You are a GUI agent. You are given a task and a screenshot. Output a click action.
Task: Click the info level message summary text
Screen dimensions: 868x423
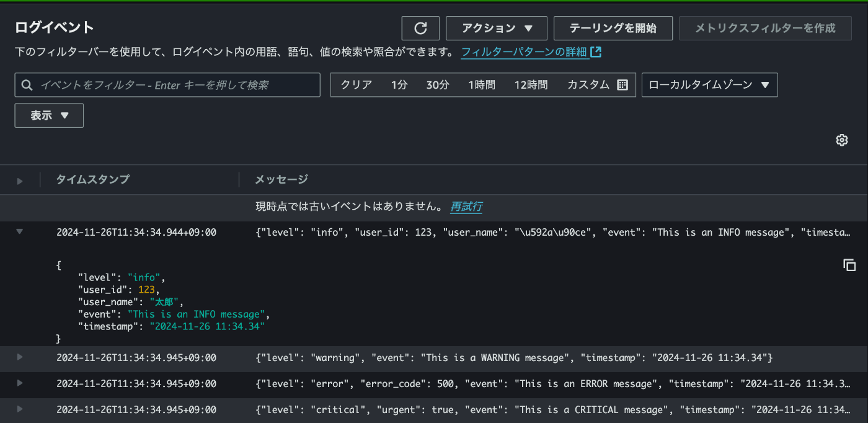(x=553, y=233)
